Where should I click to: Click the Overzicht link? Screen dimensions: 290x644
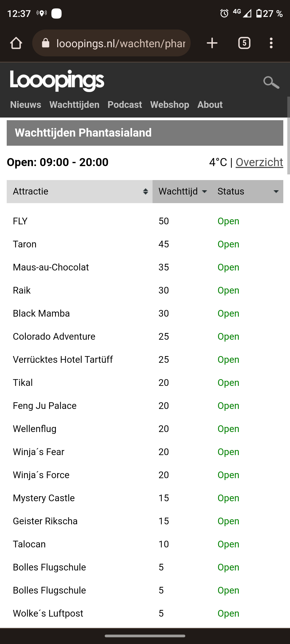tap(259, 162)
